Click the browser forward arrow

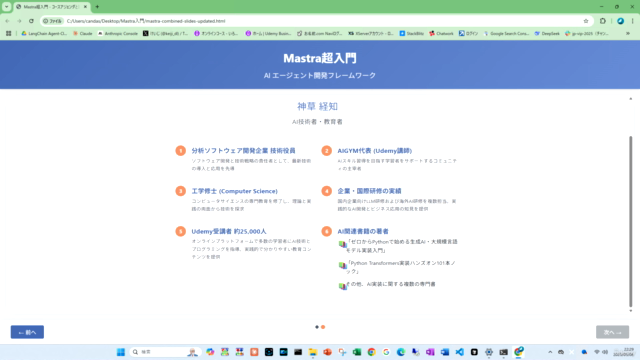pos(19,21)
